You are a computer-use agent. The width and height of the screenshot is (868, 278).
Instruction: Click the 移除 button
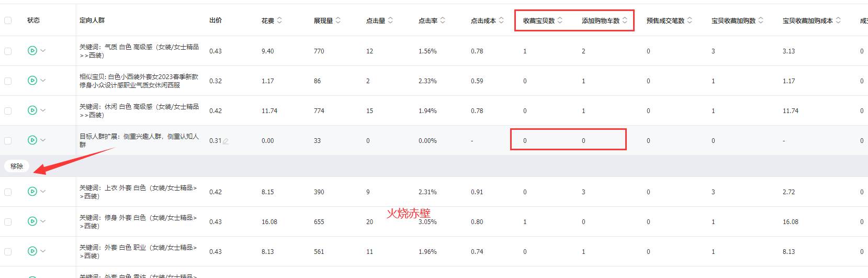tap(17, 166)
